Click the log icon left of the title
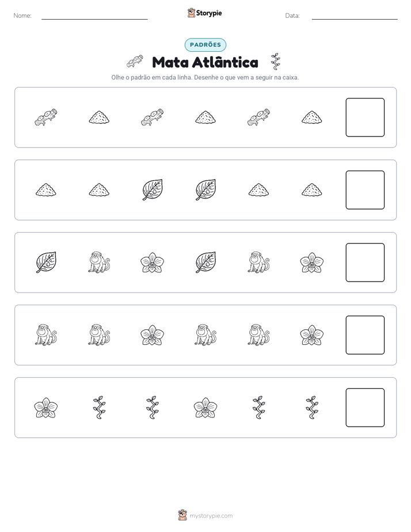The height and width of the screenshot is (532, 411). point(135,62)
